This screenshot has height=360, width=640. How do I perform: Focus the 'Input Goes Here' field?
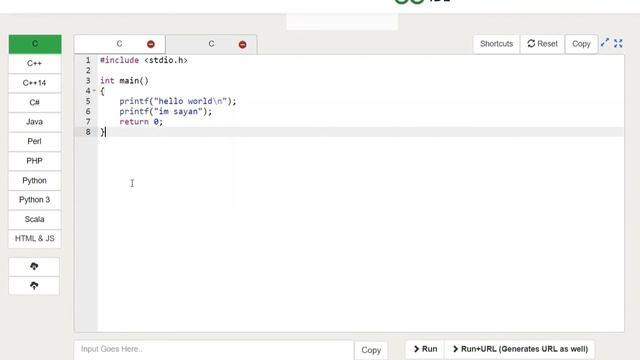[213, 349]
